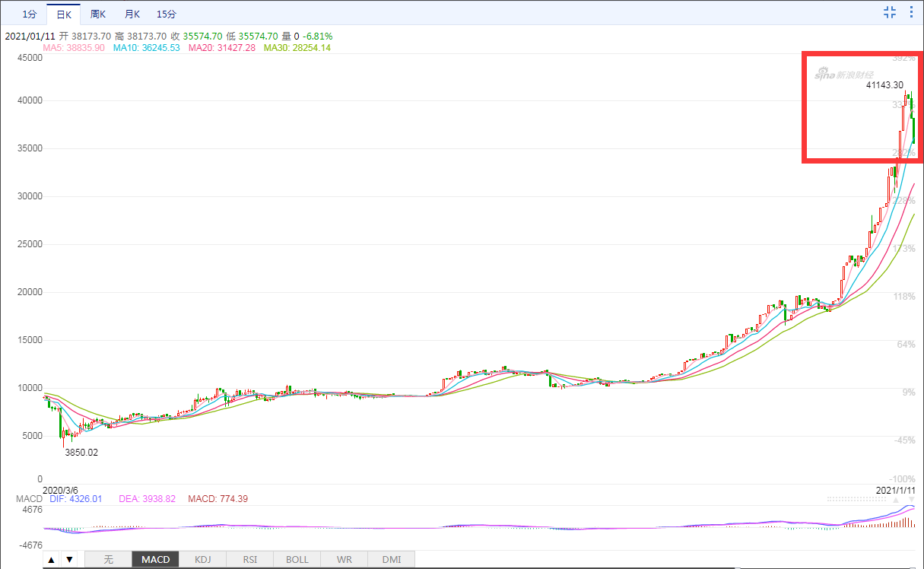Click the 3850.02 low price label

coord(81,452)
